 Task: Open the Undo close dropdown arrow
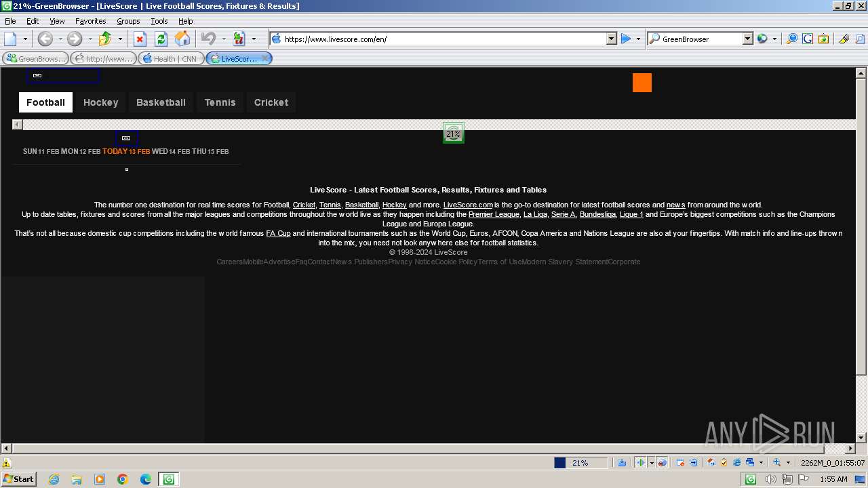click(x=224, y=39)
